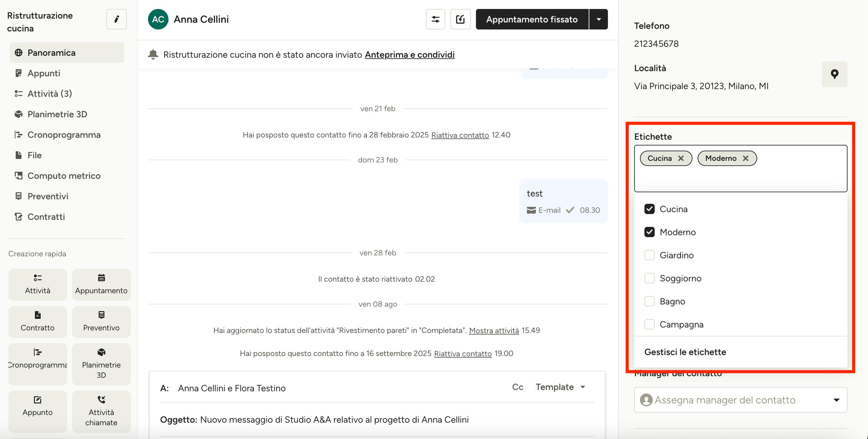Click the address Via Principale 3, 20123, Milano
The image size is (868, 439).
[701, 86]
